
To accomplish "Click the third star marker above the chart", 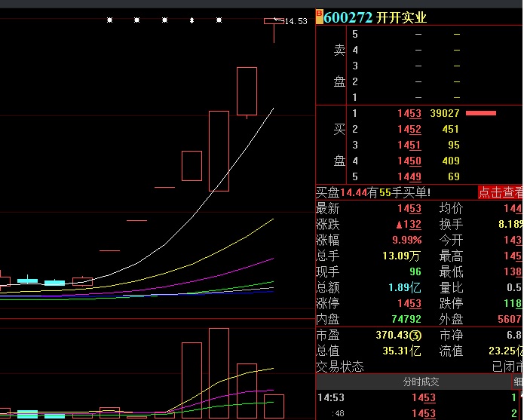I will 164,20.
